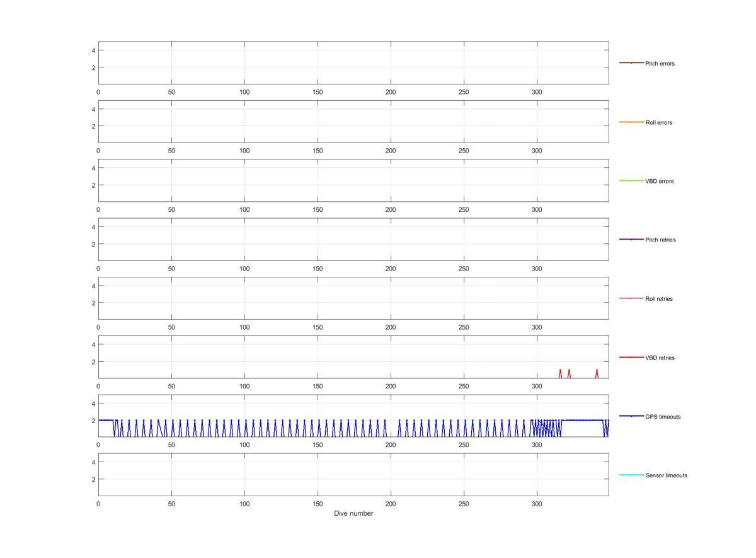Click the Pitch retries legend label

click(660, 240)
